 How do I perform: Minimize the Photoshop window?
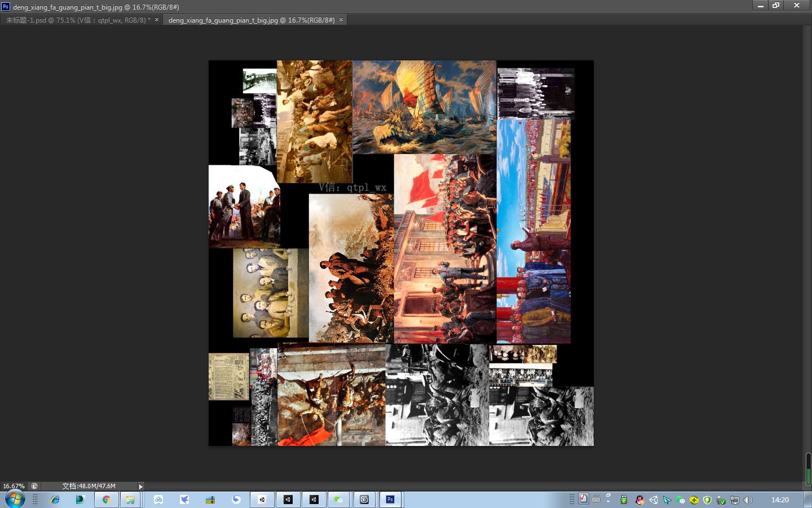(x=760, y=5)
